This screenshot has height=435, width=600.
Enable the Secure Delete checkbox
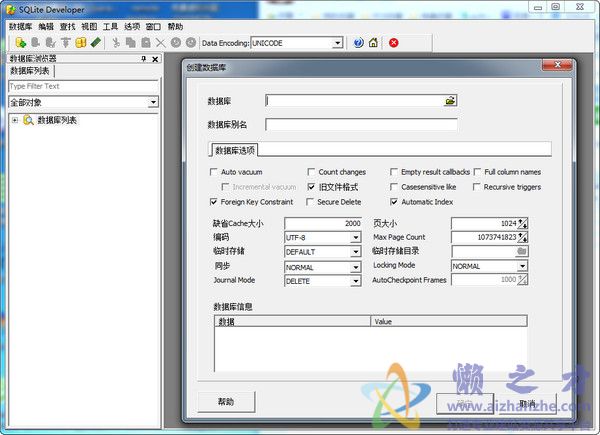pos(310,202)
